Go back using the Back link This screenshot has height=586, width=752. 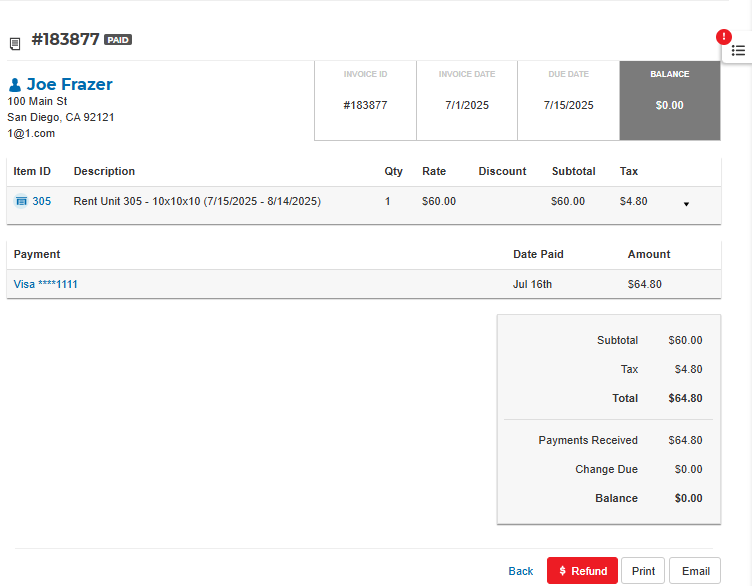[x=520, y=571]
